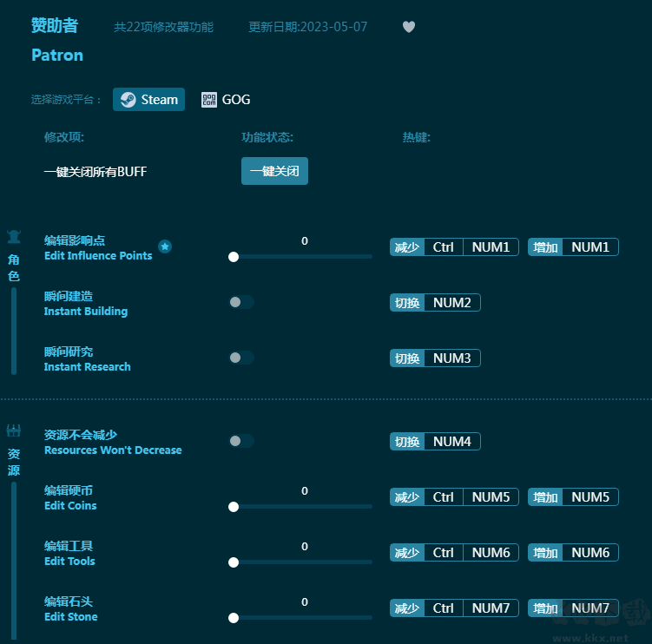Click 切换 button for Instant Building

[x=407, y=303]
